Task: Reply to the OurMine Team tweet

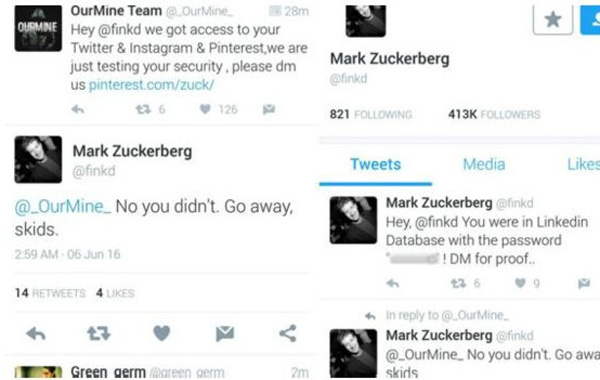Action: pos(78,109)
